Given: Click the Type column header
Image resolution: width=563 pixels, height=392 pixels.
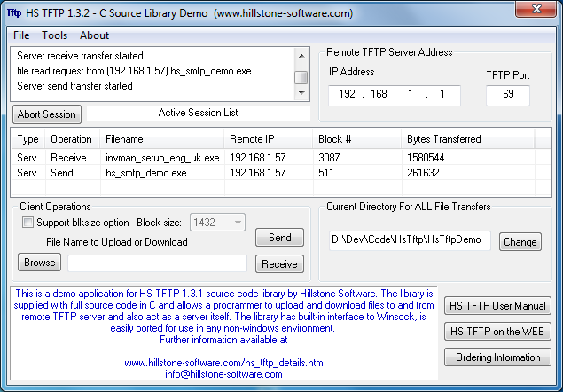Looking at the screenshot, I should tap(28, 139).
